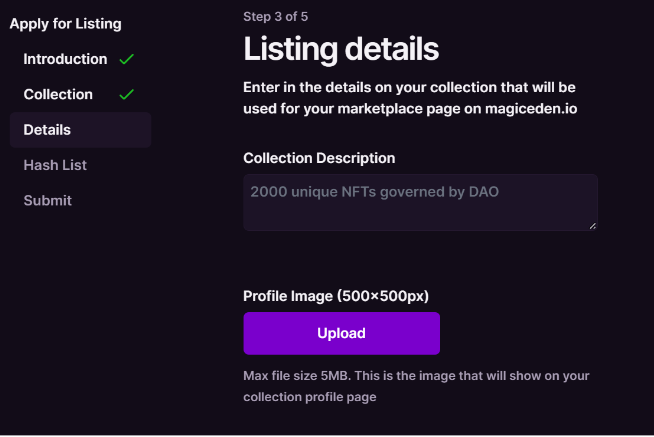
Task: Navigate to the Submit step
Action: (x=48, y=200)
